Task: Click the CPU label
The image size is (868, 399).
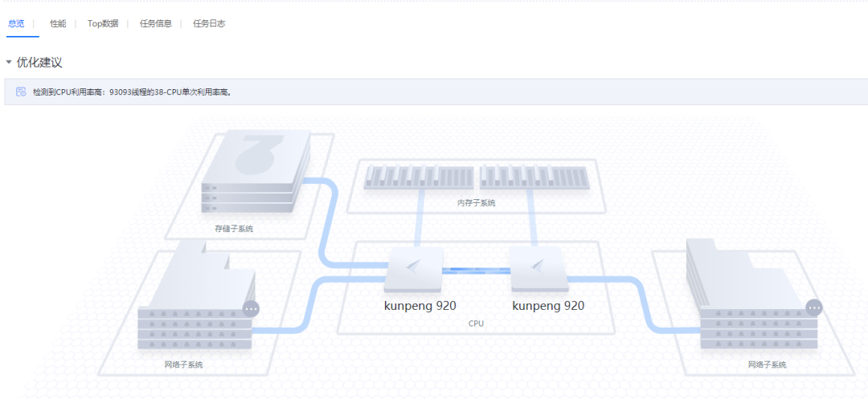Action: click(x=476, y=324)
